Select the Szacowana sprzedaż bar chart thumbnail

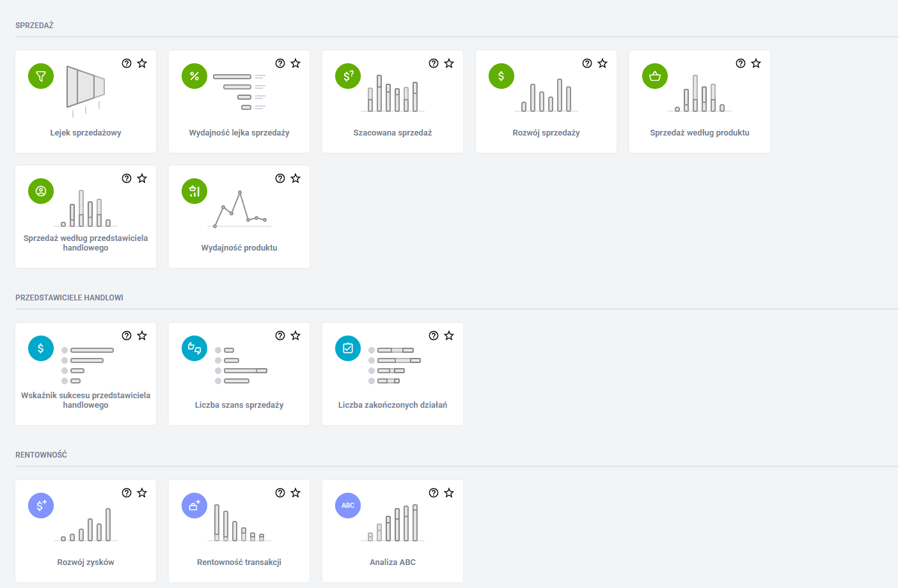pyautogui.click(x=393, y=94)
